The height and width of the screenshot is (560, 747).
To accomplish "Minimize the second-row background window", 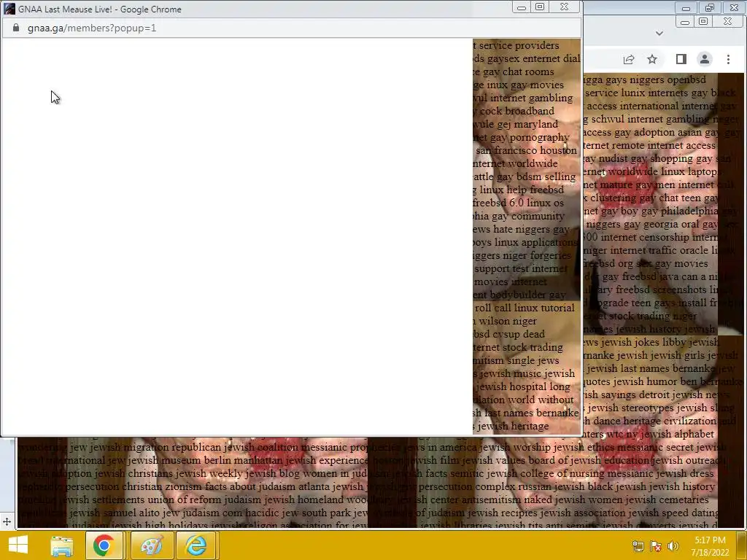I will 685,21.
